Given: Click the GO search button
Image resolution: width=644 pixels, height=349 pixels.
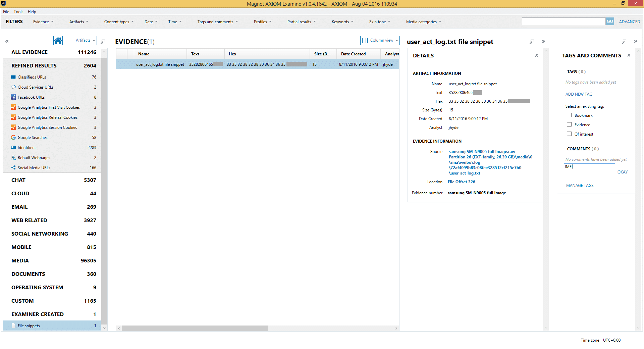Looking at the screenshot, I should (610, 21).
